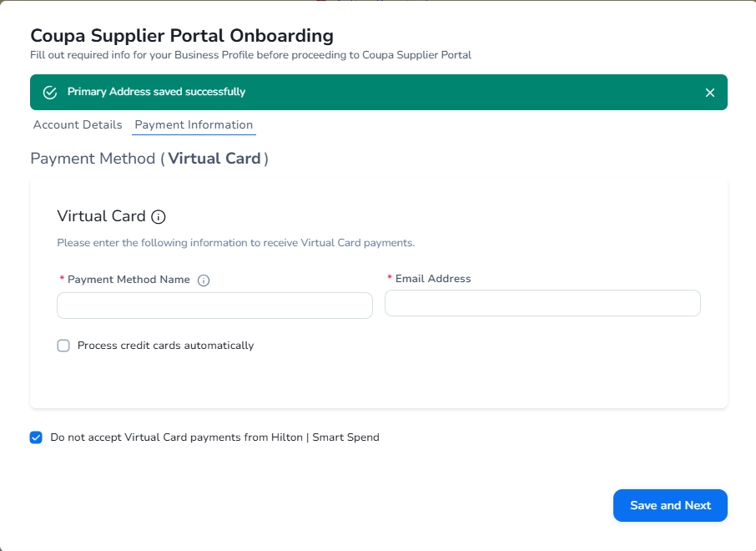Enable Process credit cards automatically checkbox
This screenshot has height=551, width=756.
pyautogui.click(x=63, y=346)
